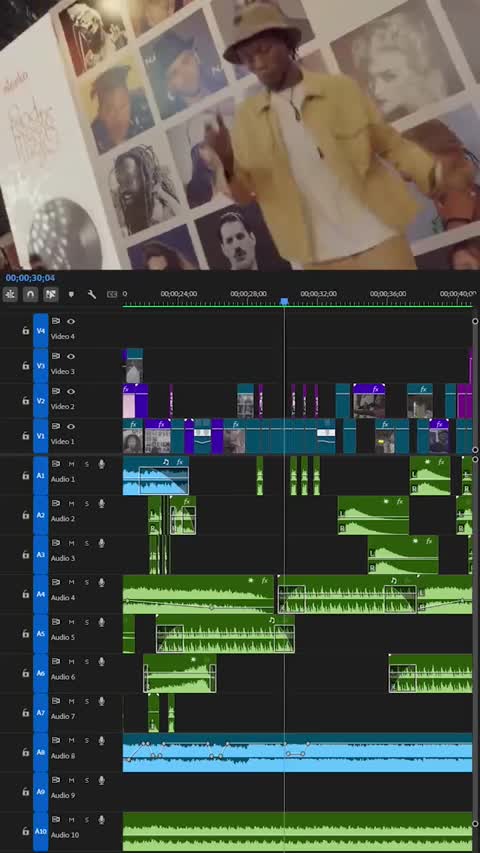This screenshot has height=853, width=480.
Task: Click the Video 2 track name
Action: click(61, 406)
